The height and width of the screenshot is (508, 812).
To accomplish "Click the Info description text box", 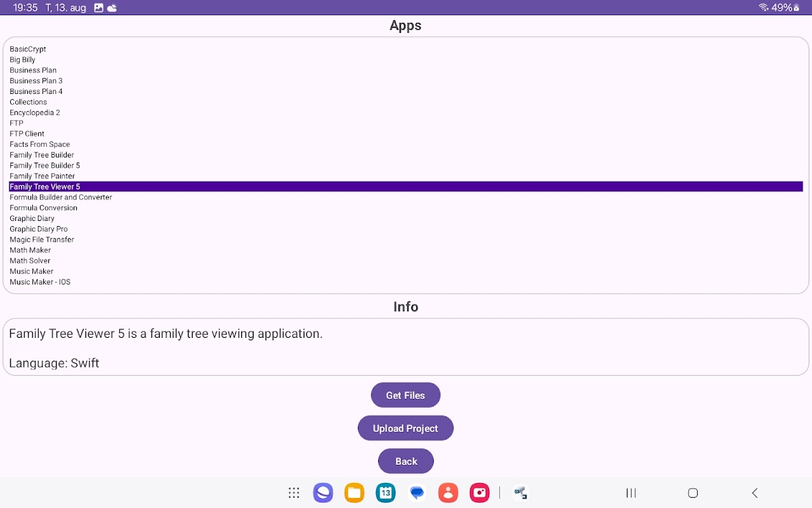I will 406,347.
